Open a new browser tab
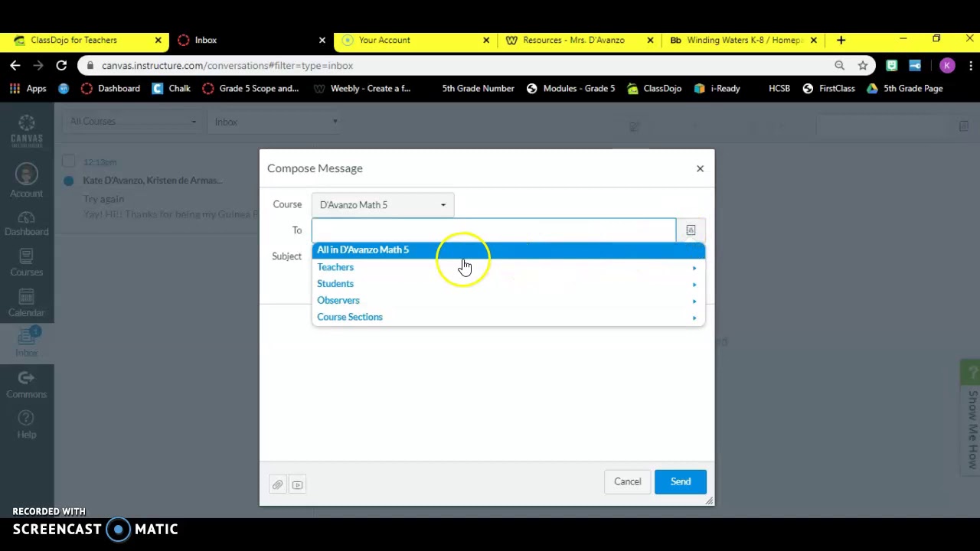Viewport: 980px width, 551px height. (x=841, y=40)
